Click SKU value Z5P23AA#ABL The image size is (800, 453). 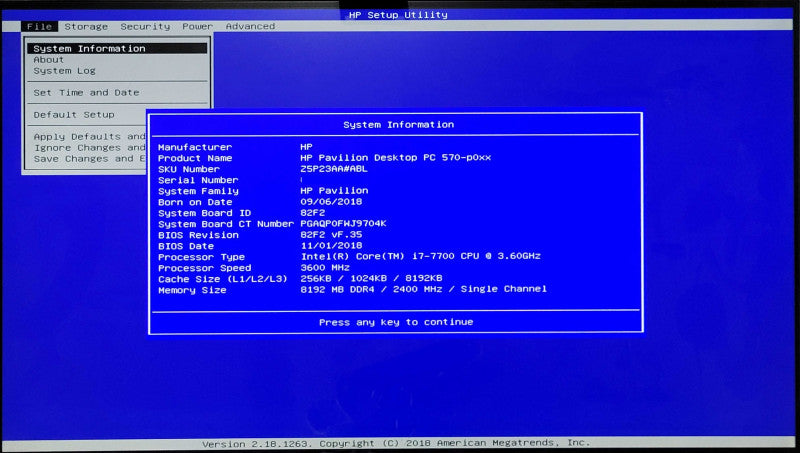pyautogui.click(x=334, y=169)
